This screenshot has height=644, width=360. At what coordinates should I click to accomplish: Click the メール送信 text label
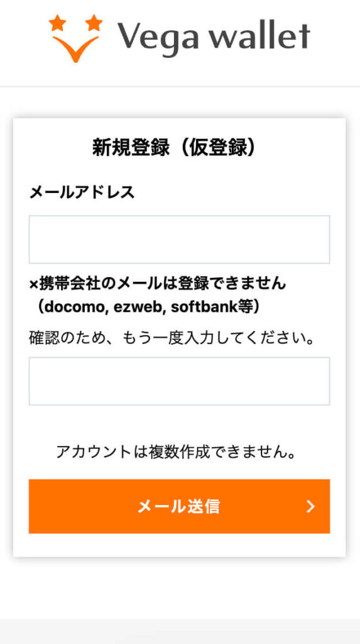(178, 507)
